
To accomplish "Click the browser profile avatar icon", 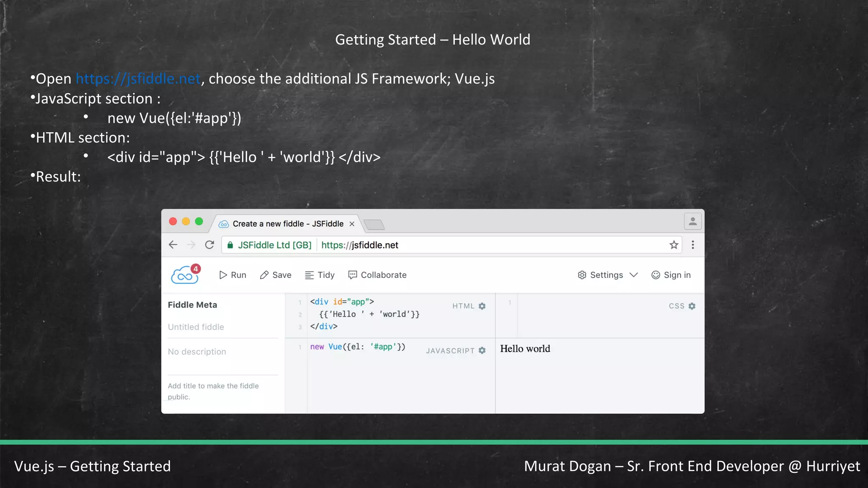I will coord(693,221).
